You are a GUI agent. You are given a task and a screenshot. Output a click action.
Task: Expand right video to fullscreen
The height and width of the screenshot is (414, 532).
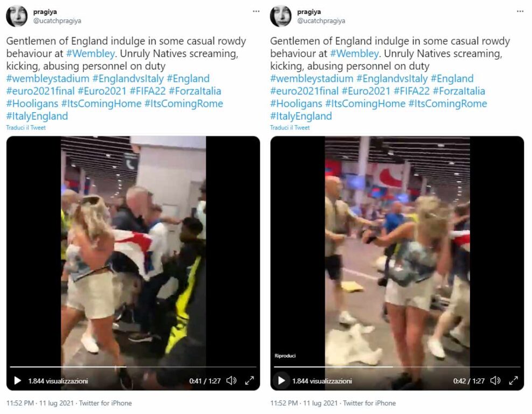point(513,381)
